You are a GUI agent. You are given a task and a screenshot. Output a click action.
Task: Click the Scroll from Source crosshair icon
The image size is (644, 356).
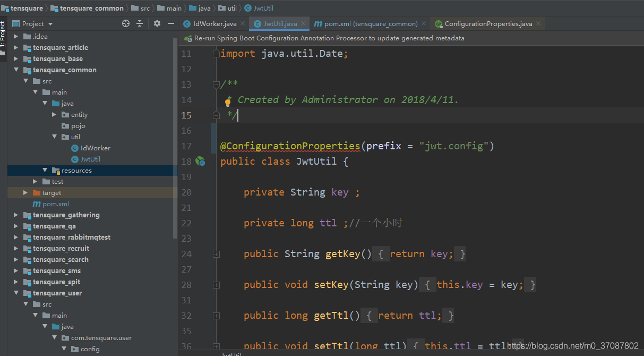click(125, 23)
